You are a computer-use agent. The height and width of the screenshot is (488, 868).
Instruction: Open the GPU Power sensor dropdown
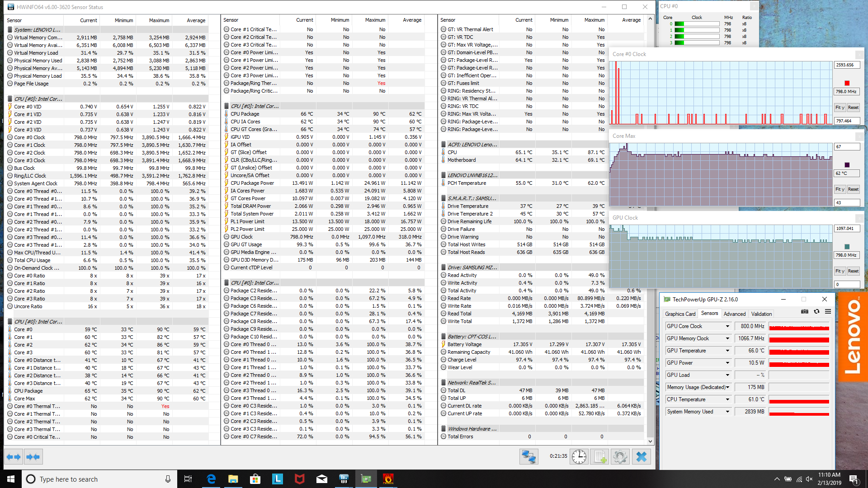click(x=727, y=363)
